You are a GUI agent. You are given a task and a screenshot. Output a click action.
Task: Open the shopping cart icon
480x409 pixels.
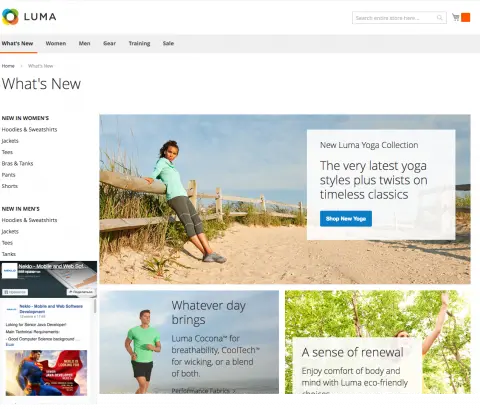coord(456,17)
